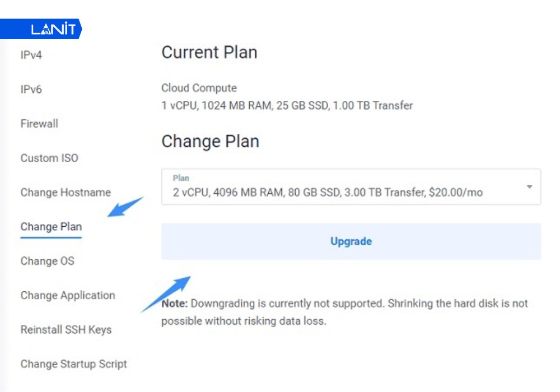
Task: Open Reinstall SSH Keys section
Action: [66, 330]
